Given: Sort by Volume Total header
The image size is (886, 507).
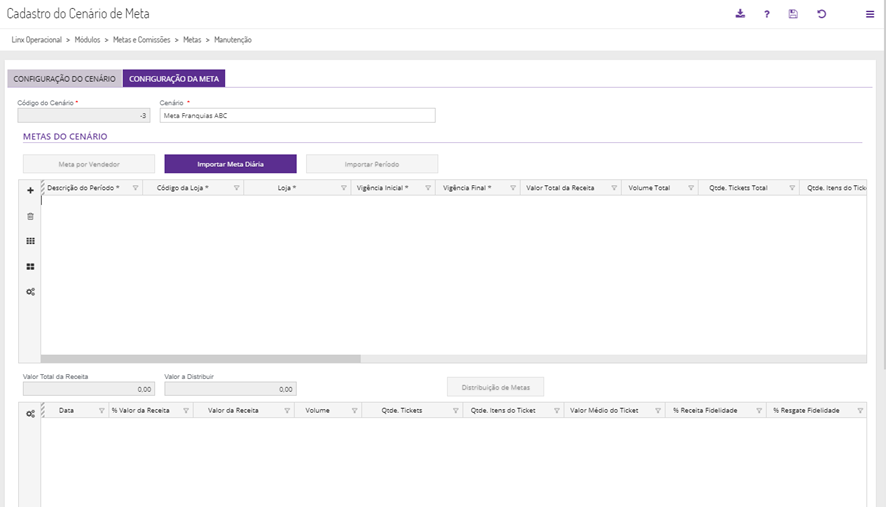Looking at the screenshot, I should tap(649, 188).
